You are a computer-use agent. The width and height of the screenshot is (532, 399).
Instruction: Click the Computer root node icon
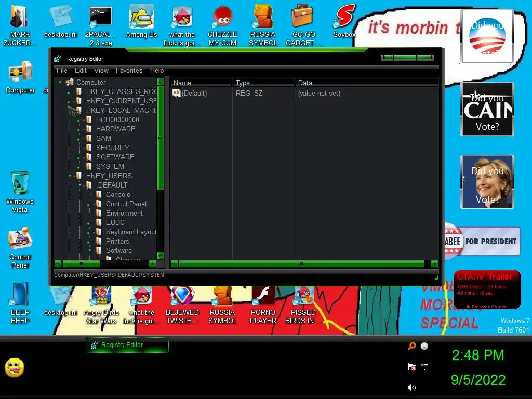point(70,82)
